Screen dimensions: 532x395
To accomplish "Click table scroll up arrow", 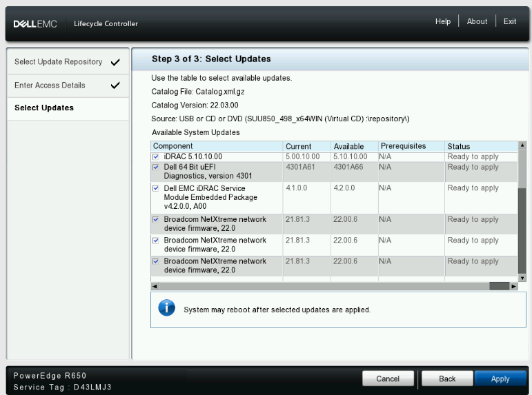I will tap(522, 145).
